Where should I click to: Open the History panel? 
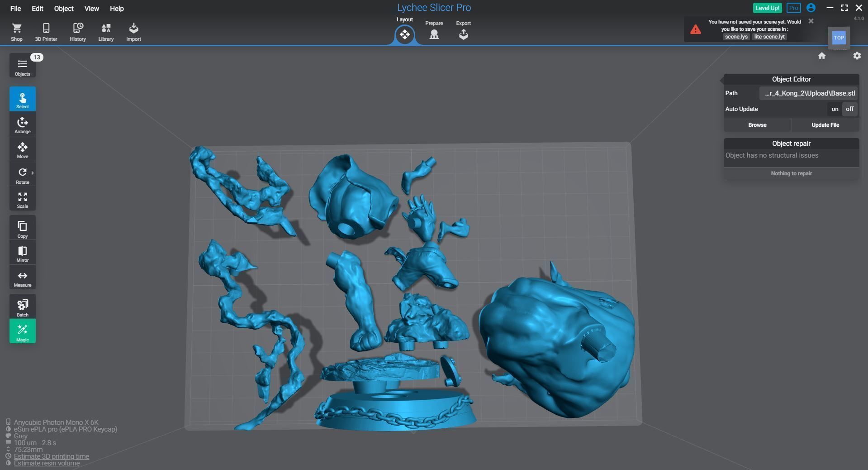click(78, 32)
